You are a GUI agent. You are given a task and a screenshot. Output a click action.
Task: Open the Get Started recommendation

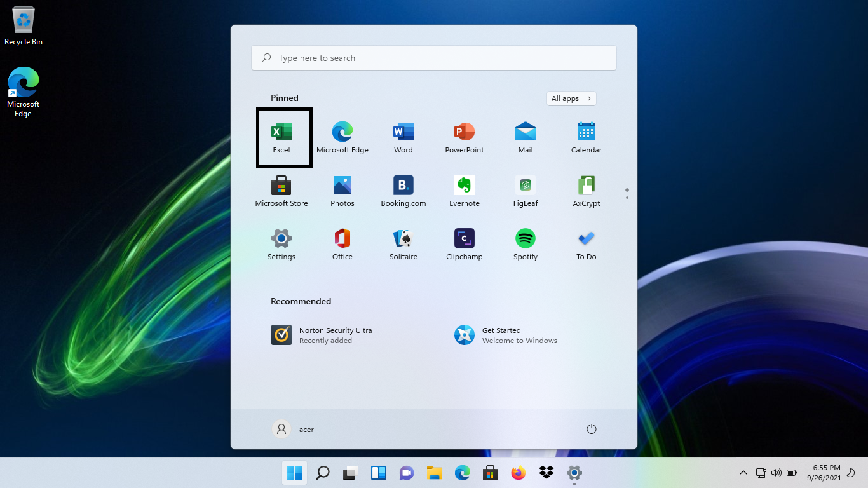(x=506, y=335)
